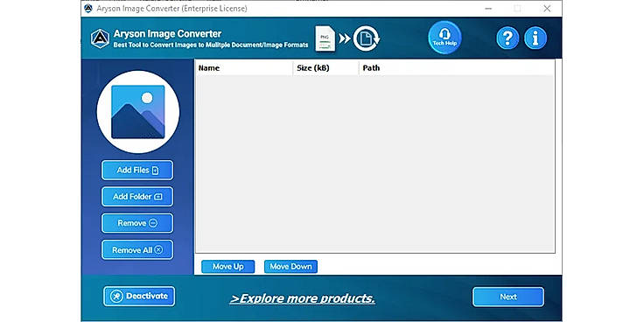Open the info about icon
This screenshot has height=322, width=644.
click(x=535, y=38)
